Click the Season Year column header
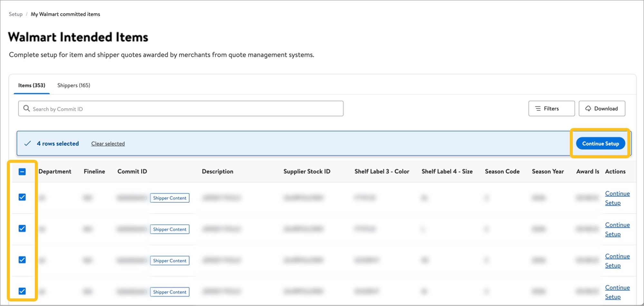The image size is (644, 306). tap(548, 172)
